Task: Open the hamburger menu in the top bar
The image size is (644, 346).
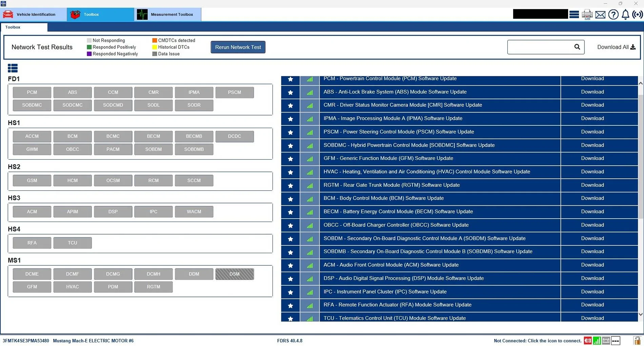Action: coord(574,15)
